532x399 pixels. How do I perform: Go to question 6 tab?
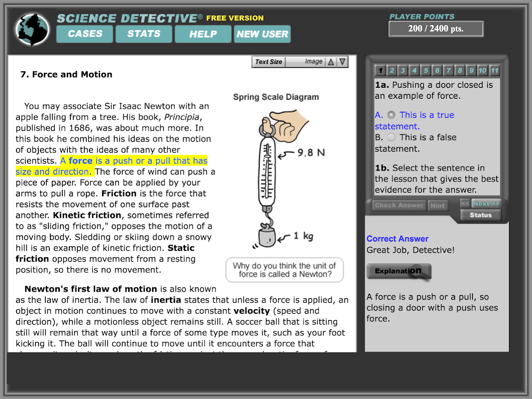[x=437, y=70]
